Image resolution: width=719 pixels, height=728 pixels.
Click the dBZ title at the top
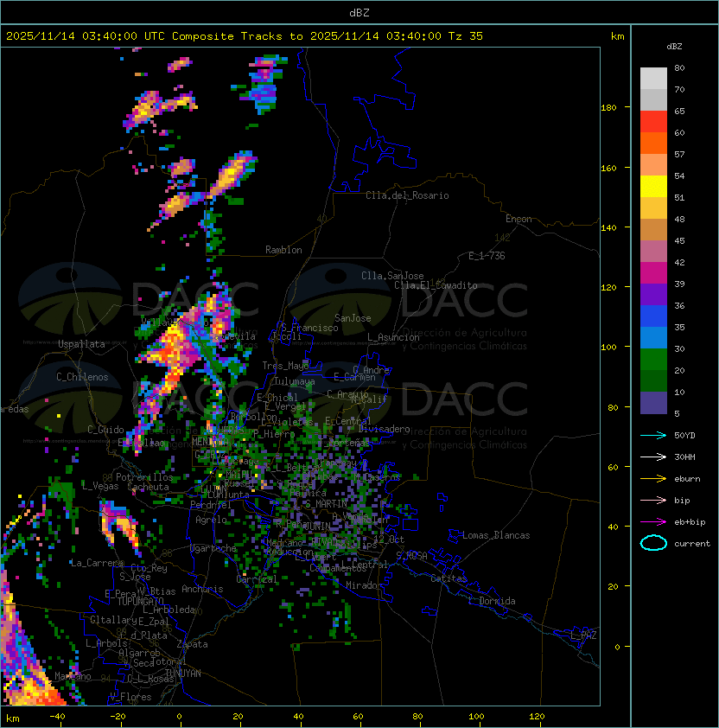coord(359,12)
